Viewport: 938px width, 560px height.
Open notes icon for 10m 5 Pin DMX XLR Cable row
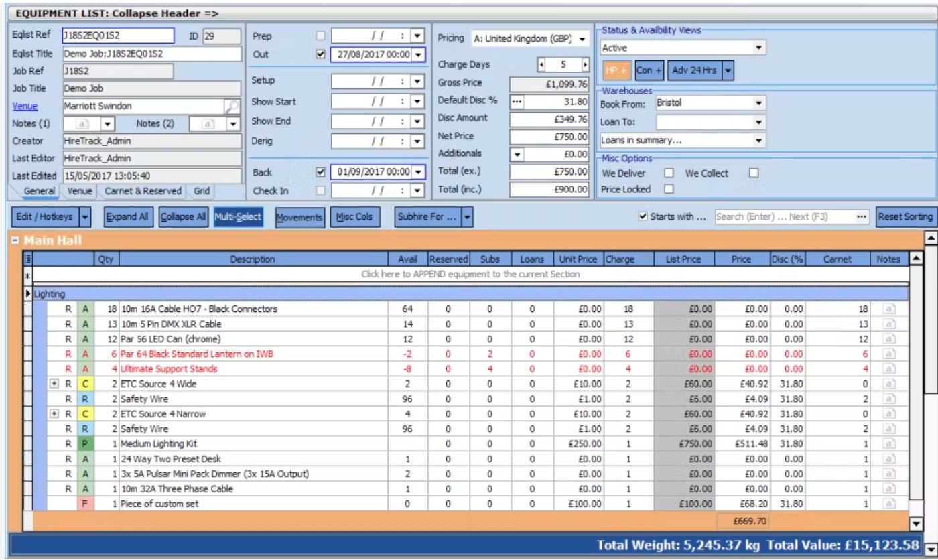click(889, 324)
